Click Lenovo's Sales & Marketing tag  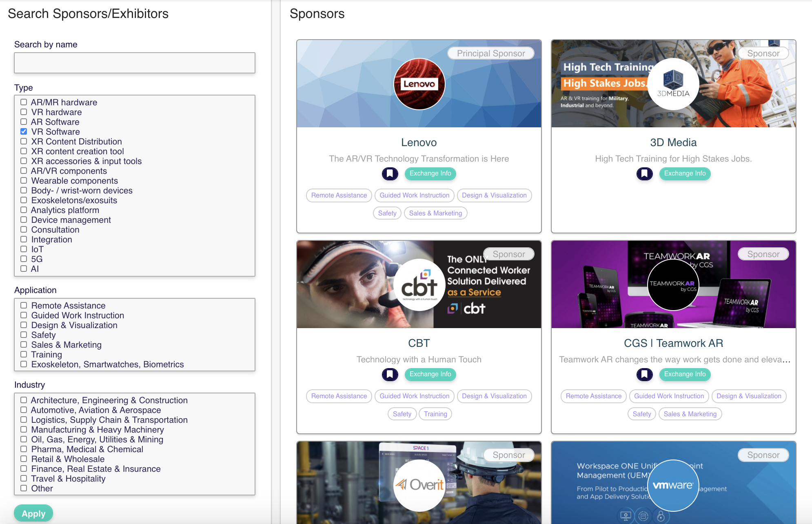[x=435, y=213]
